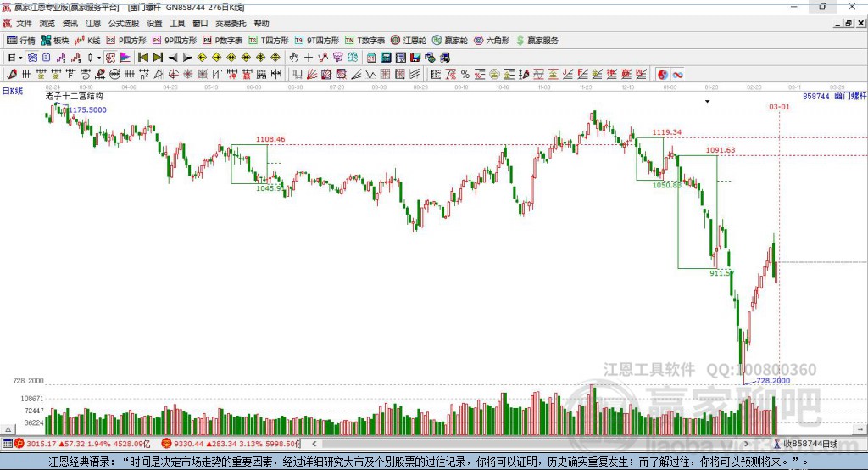Click the 老子十二宫结构 indicator title
The image size is (868, 470).
pyautogui.click(x=75, y=96)
